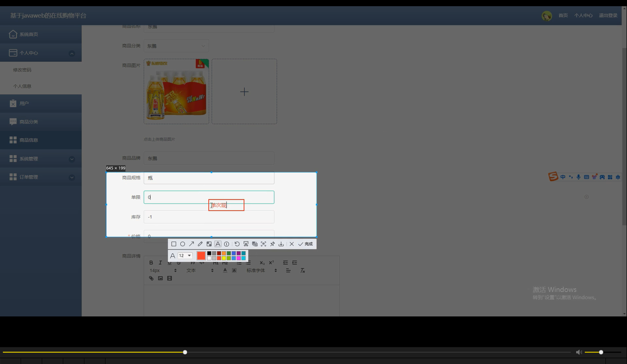
Task: Select the mosaic blur tool
Action: [x=209, y=244]
